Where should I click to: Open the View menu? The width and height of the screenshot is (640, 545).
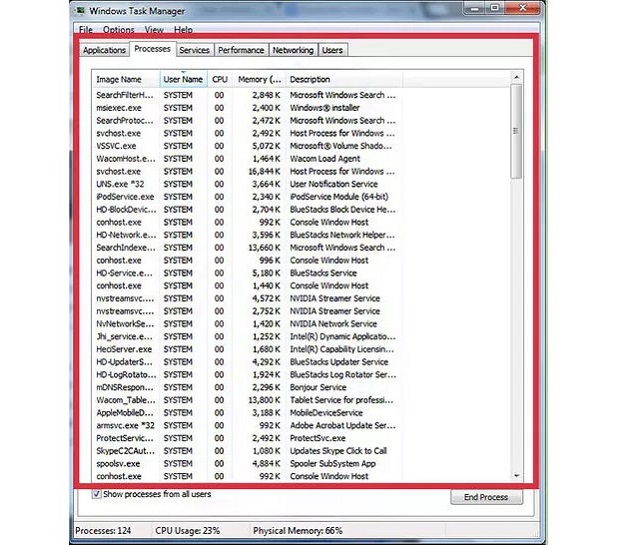154,29
